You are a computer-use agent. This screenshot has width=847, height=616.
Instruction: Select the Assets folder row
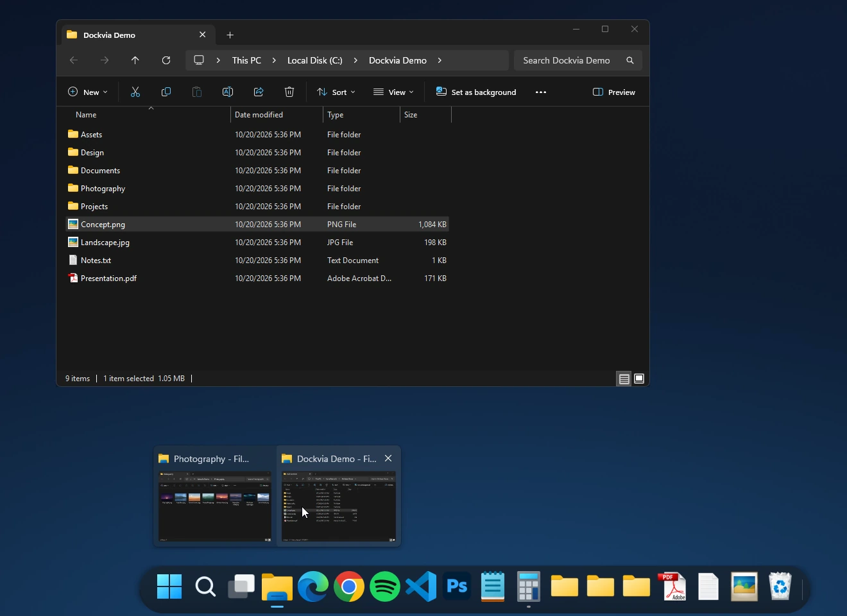click(x=258, y=135)
